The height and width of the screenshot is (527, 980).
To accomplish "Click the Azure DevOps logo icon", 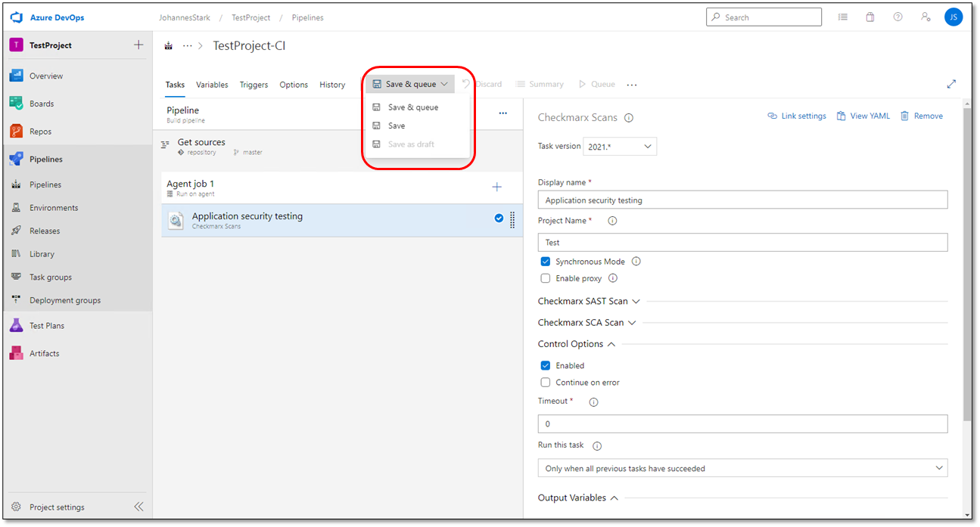I will [x=17, y=17].
